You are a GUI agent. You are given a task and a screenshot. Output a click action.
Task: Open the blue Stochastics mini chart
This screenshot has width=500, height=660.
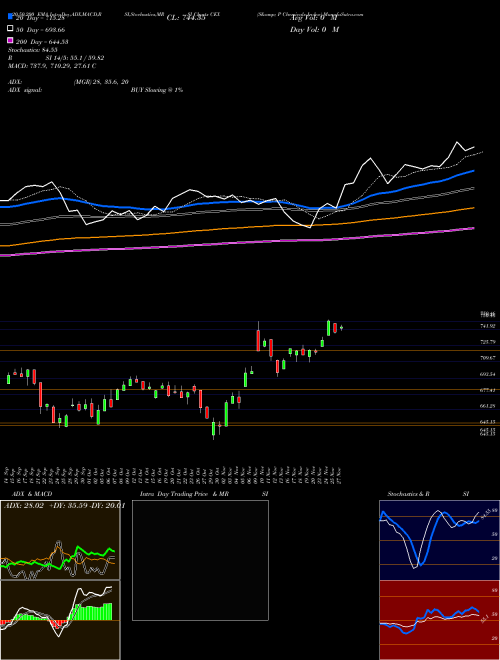tap(439, 540)
